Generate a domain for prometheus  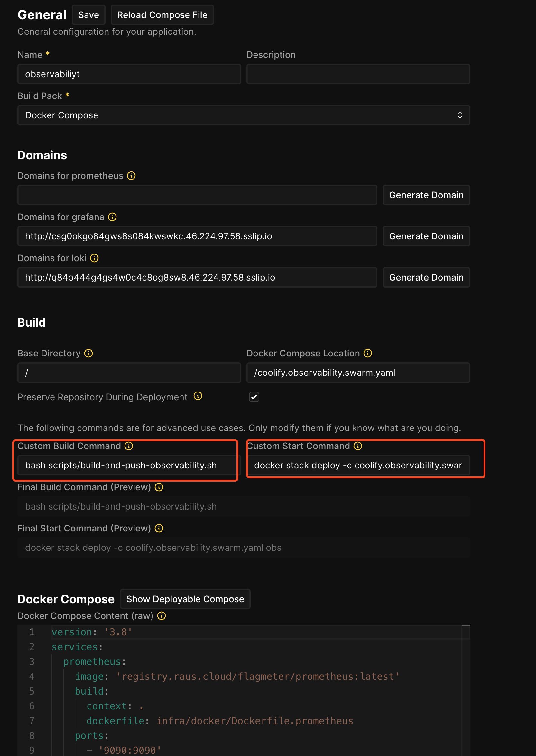click(x=426, y=195)
